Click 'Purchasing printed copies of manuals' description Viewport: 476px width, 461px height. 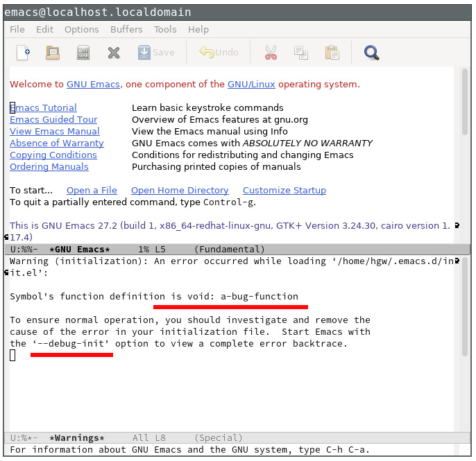click(216, 167)
